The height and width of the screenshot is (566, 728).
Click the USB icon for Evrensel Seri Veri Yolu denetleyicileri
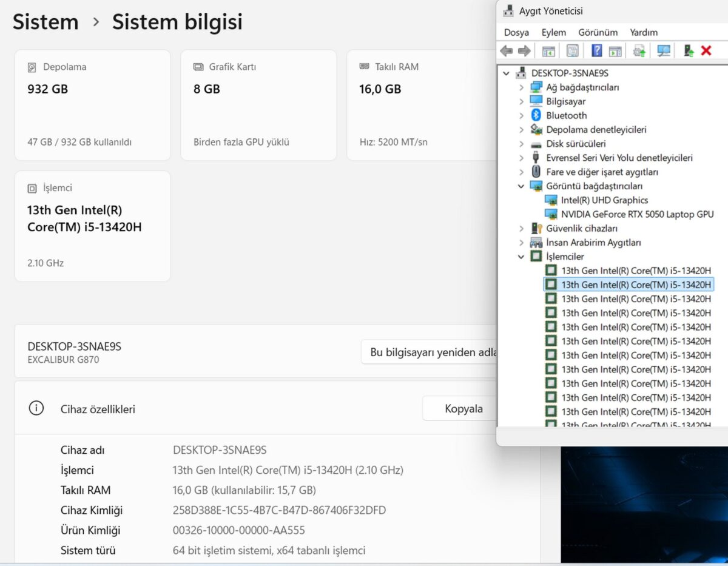[536, 158]
